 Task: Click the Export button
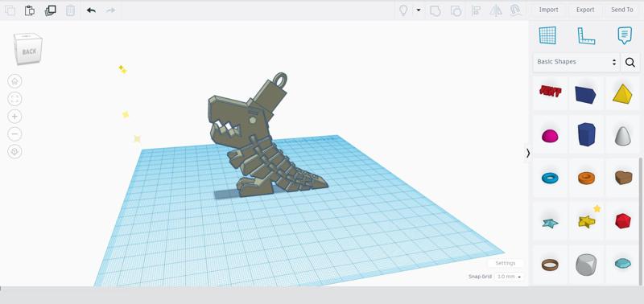click(585, 10)
